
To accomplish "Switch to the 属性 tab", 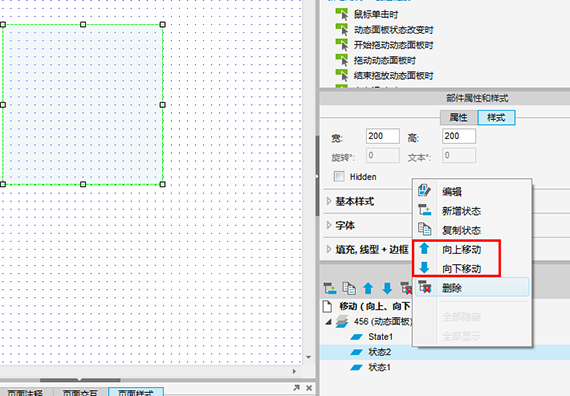I will pos(458,117).
